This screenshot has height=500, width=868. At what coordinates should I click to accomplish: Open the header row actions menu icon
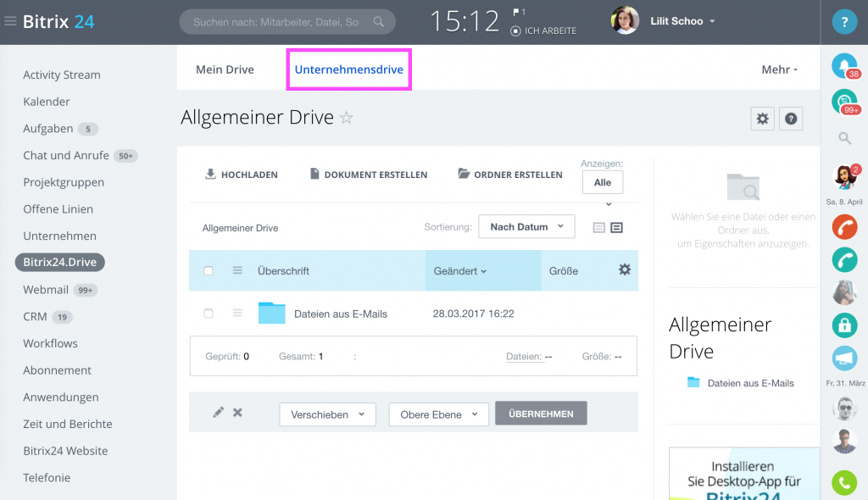[237, 270]
